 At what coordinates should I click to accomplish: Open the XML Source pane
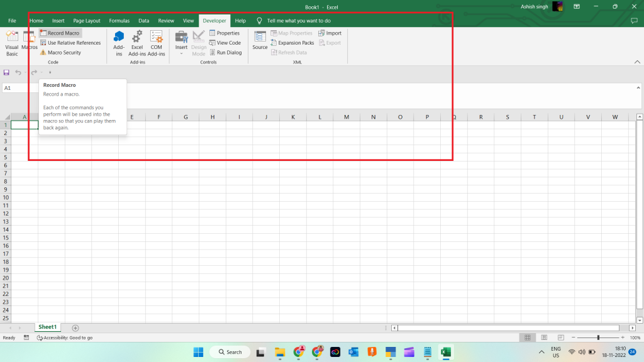pos(260,40)
